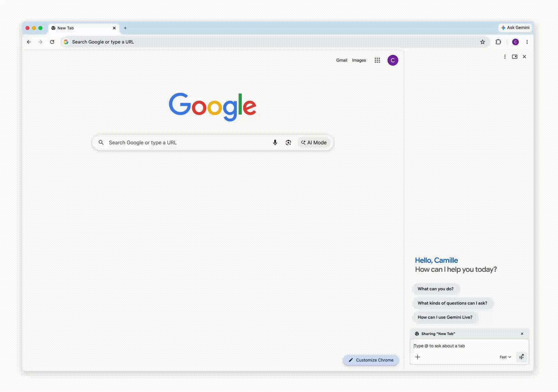Viewport: 558px width, 392px height.
Task: Click the yellow minimize window button
Action: tap(34, 28)
